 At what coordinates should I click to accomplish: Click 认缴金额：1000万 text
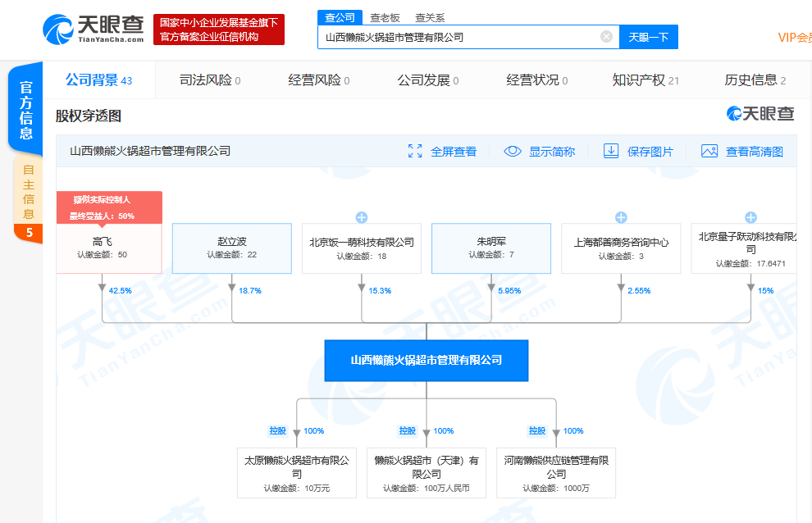pyautogui.click(x=556, y=489)
